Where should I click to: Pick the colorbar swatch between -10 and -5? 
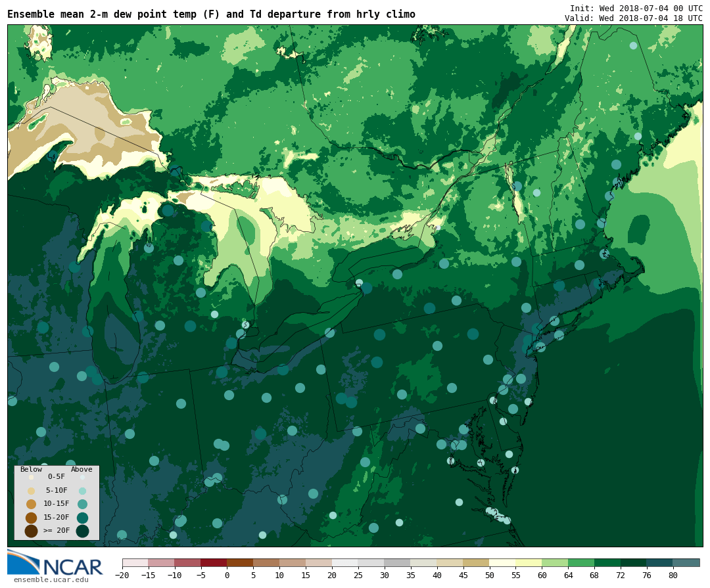tap(187, 562)
